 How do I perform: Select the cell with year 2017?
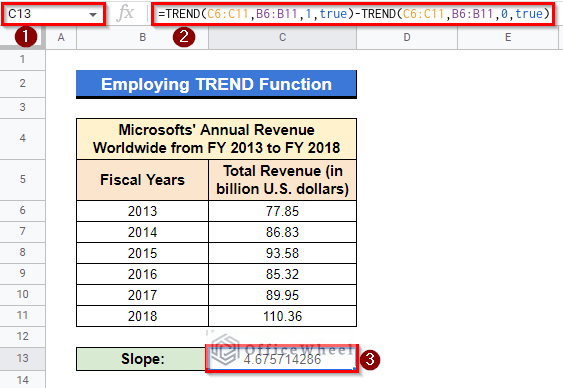tap(143, 295)
